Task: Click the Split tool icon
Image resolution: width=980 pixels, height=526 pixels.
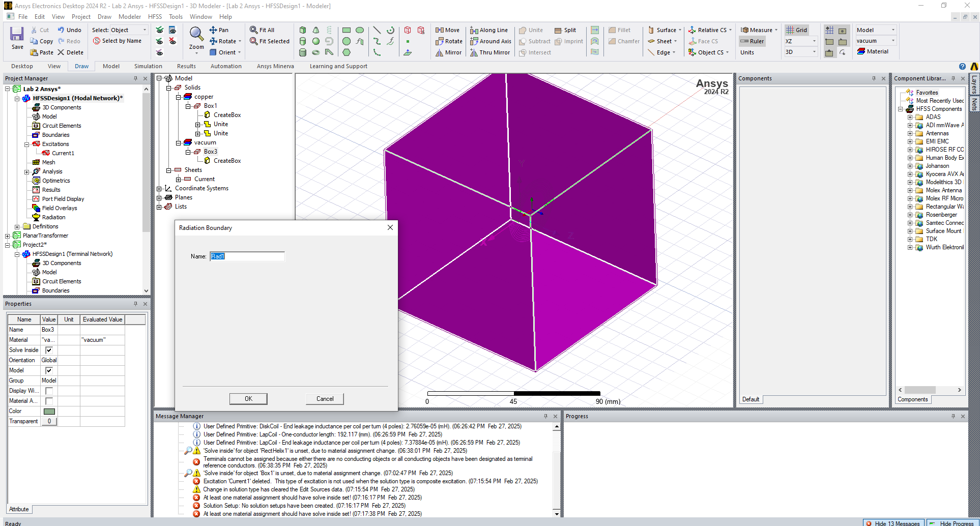Action: [x=558, y=30]
